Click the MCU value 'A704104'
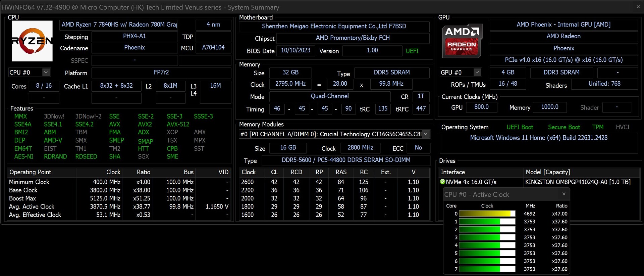The width and height of the screenshot is (644, 276). pos(213,48)
